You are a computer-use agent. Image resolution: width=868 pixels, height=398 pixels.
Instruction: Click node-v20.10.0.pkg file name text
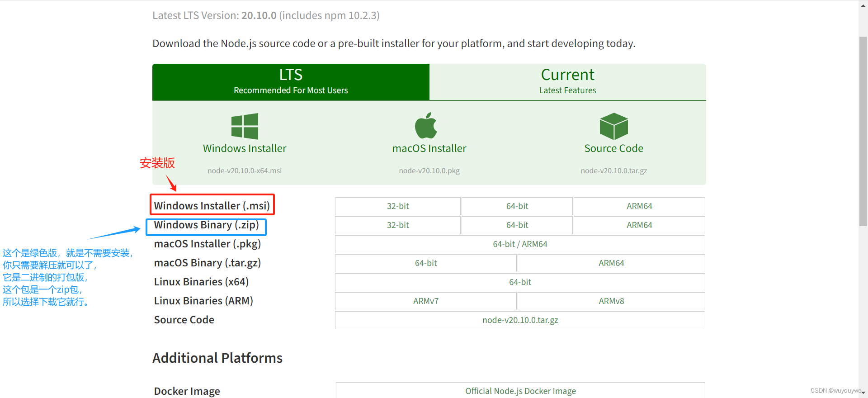point(429,171)
